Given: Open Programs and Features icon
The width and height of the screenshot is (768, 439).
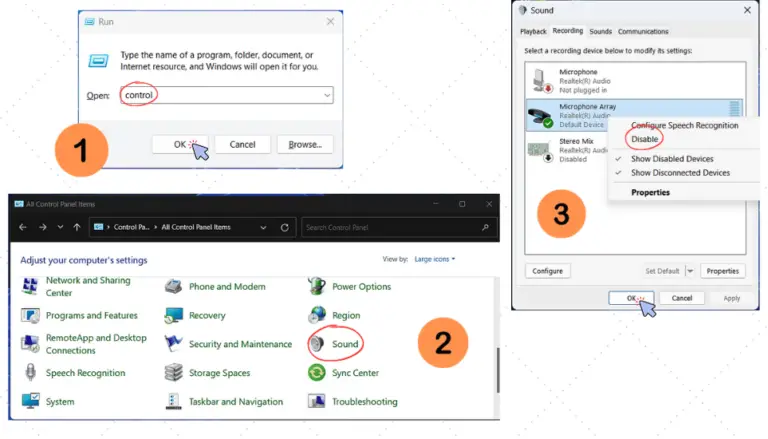Looking at the screenshot, I should pyautogui.click(x=30, y=315).
